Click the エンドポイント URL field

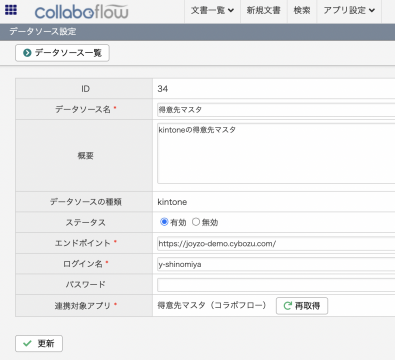click(276, 244)
